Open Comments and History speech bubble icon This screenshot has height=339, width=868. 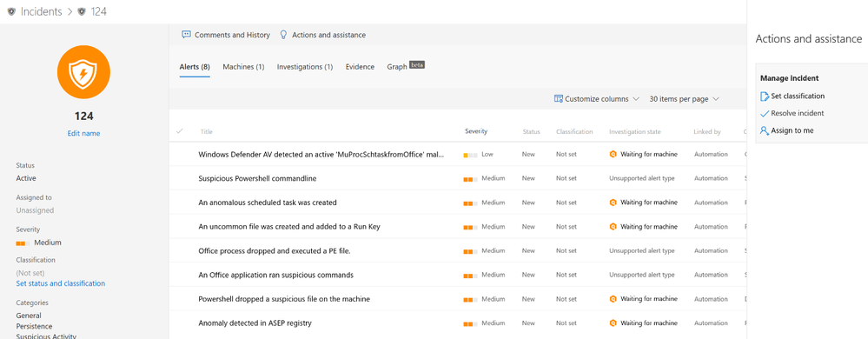point(187,35)
